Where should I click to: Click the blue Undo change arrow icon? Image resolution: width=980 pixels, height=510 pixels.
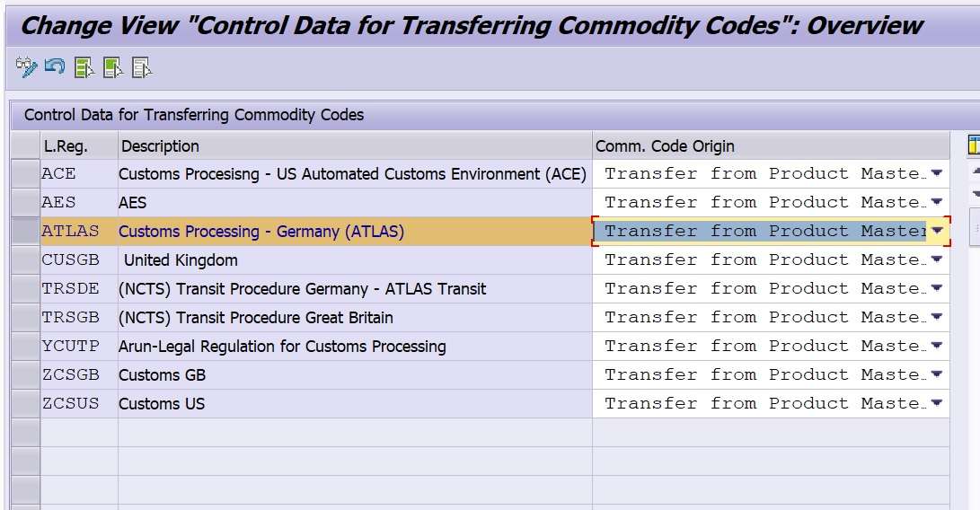pos(55,66)
